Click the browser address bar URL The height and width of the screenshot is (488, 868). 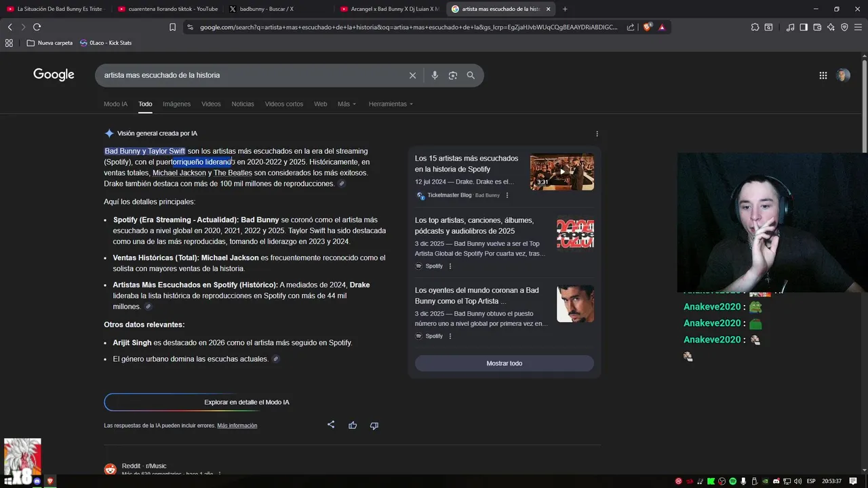[409, 27]
